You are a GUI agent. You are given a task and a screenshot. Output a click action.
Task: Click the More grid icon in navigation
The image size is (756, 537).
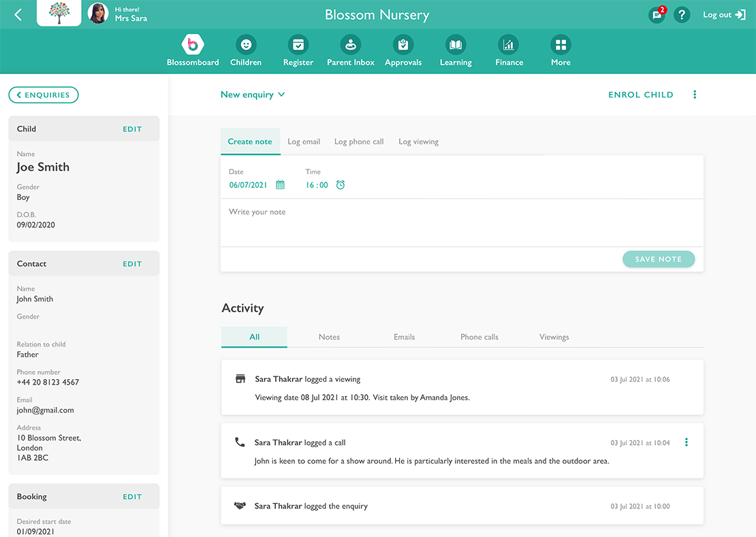[560, 44]
